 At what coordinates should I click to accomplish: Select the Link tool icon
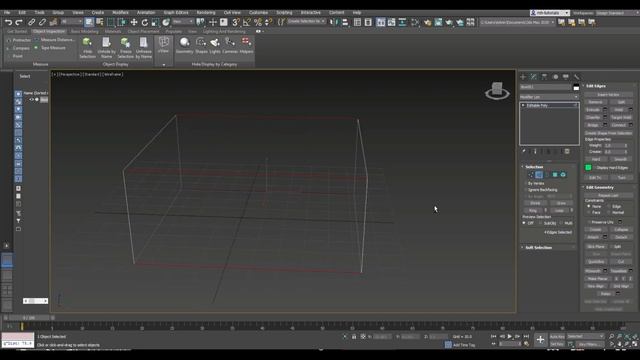pyautogui.click(x=31, y=22)
